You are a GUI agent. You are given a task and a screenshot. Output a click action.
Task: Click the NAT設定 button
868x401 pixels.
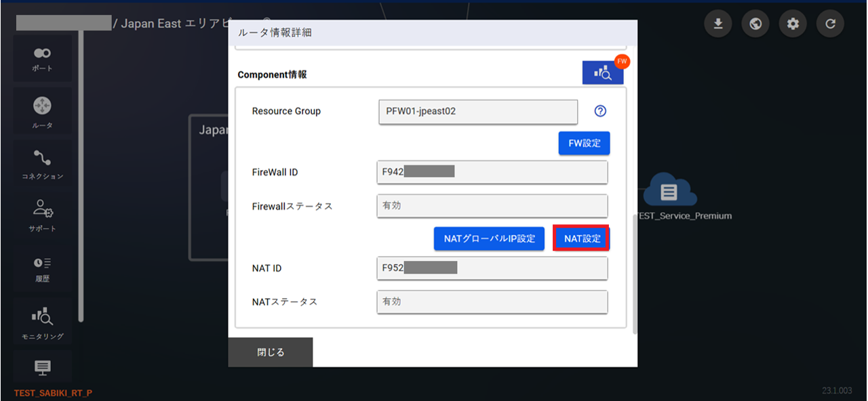click(582, 238)
